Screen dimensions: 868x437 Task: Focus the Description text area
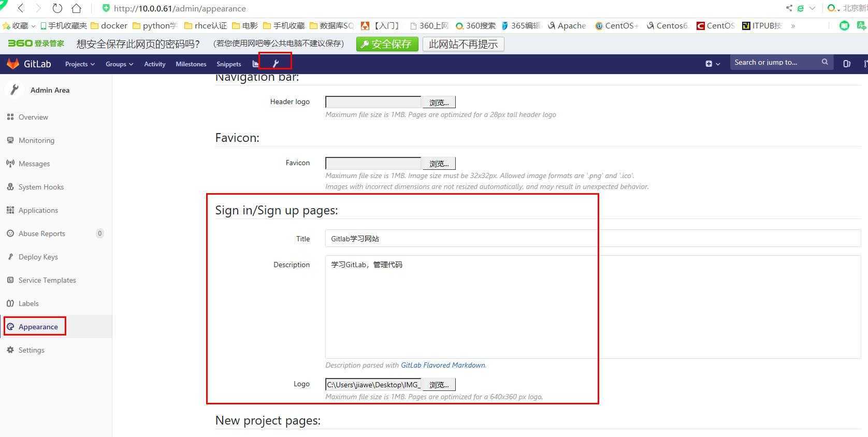[593, 307]
